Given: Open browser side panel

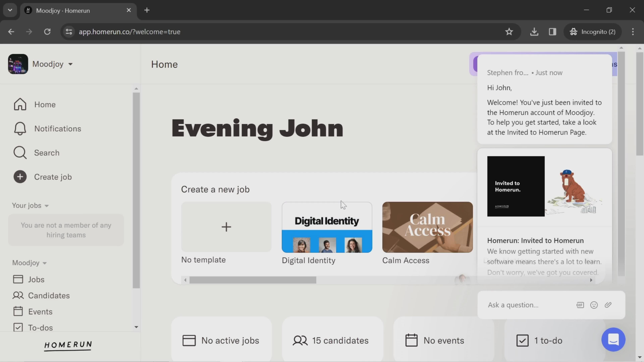Looking at the screenshot, I should click(552, 32).
